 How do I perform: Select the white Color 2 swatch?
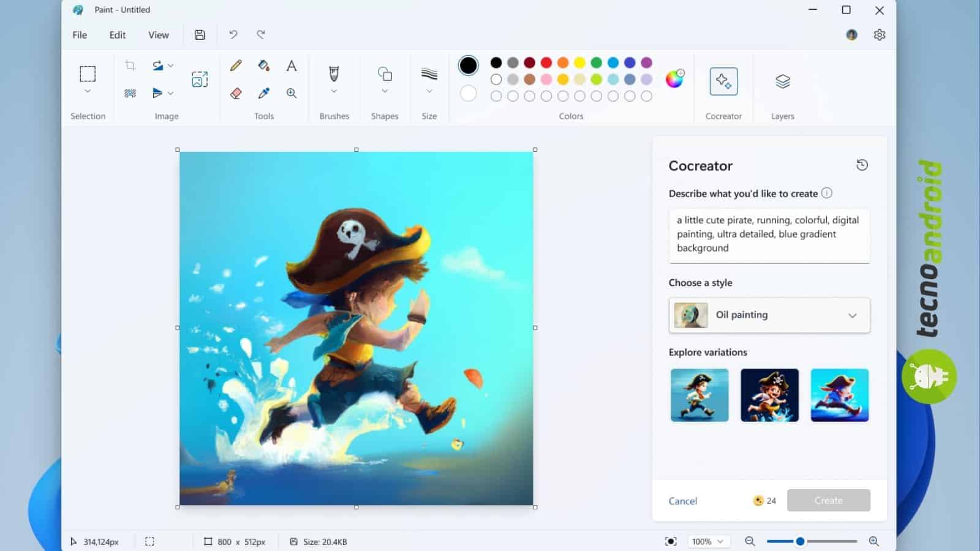[x=469, y=93]
